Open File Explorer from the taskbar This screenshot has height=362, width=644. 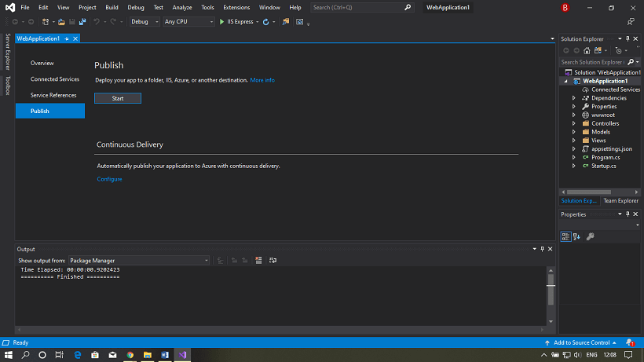click(148, 355)
